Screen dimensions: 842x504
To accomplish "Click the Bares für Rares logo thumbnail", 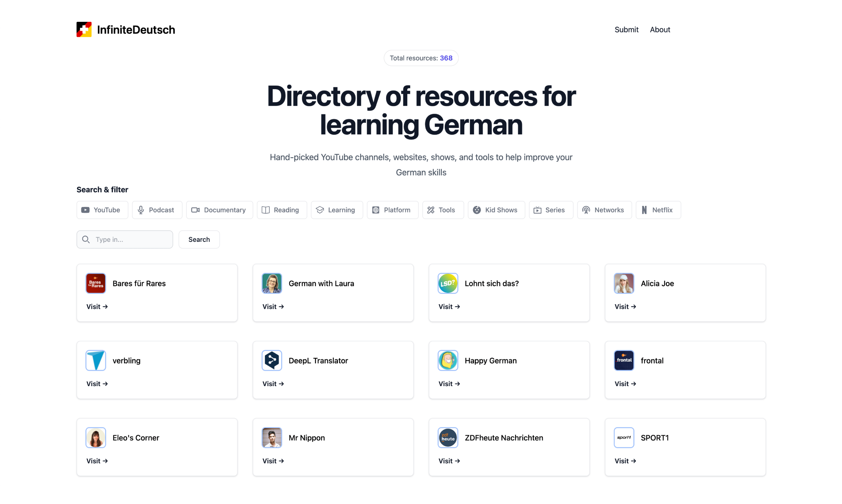I will point(96,283).
